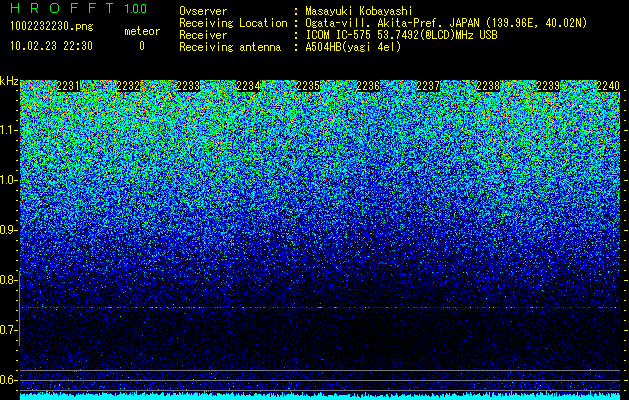
Task: Click the Receiving antenna label
Action: pos(230,47)
